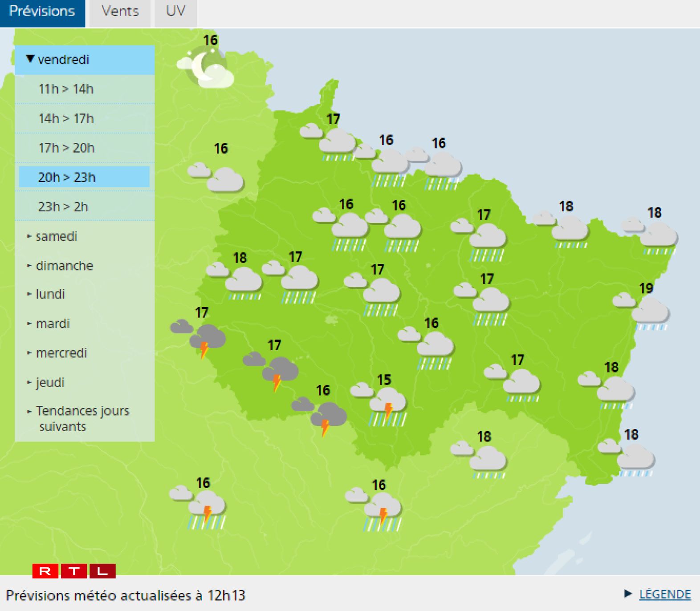Select the 23h > 2h time slot
The height and width of the screenshot is (611, 700).
[x=63, y=207]
